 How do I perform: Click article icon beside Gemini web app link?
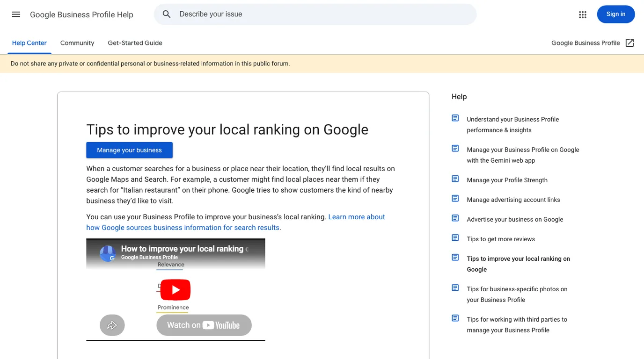(455, 149)
